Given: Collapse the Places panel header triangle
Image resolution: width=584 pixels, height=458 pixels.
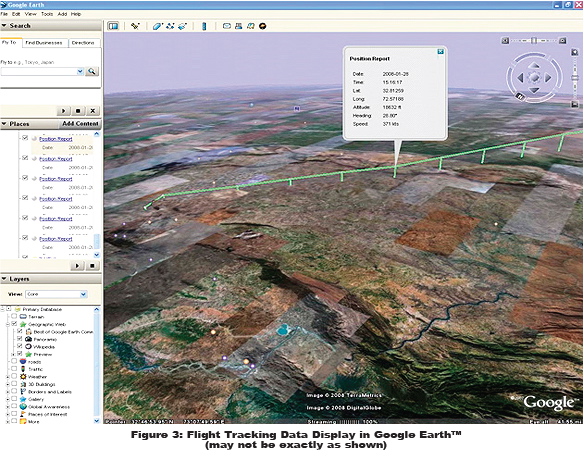Looking at the screenshot, I should [4, 124].
